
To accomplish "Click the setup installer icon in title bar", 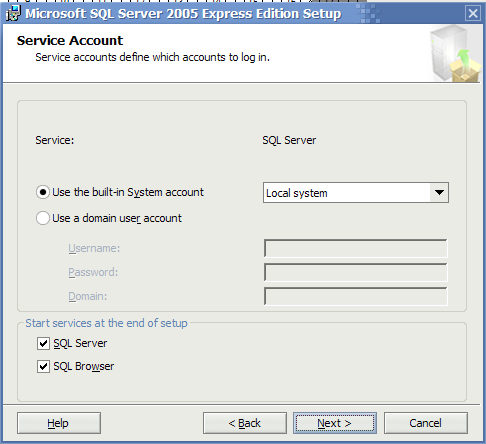I will 13,13.
